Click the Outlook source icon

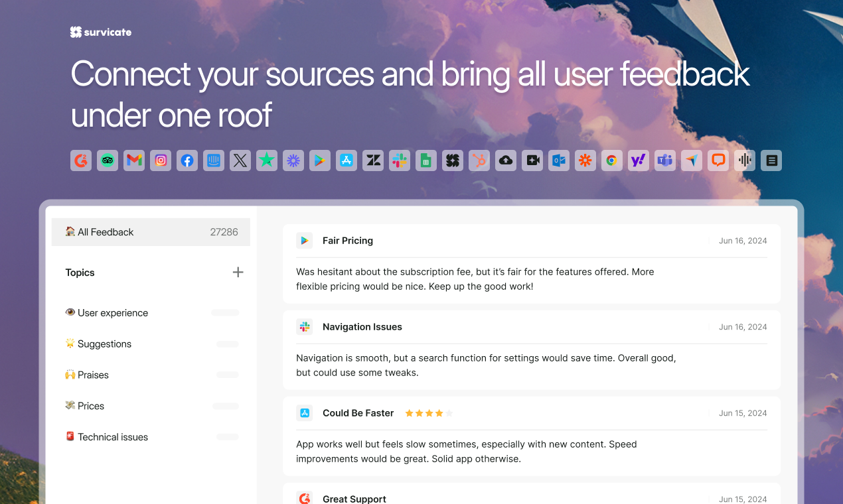pyautogui.click(x=559, y=160)
